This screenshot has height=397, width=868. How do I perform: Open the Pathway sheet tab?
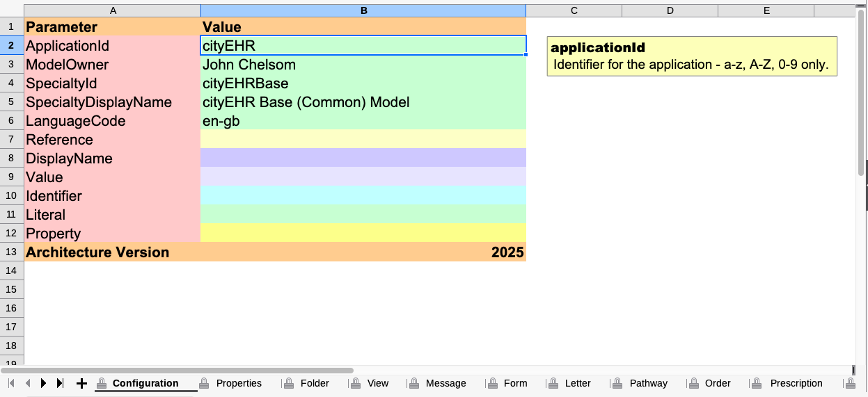648,383
